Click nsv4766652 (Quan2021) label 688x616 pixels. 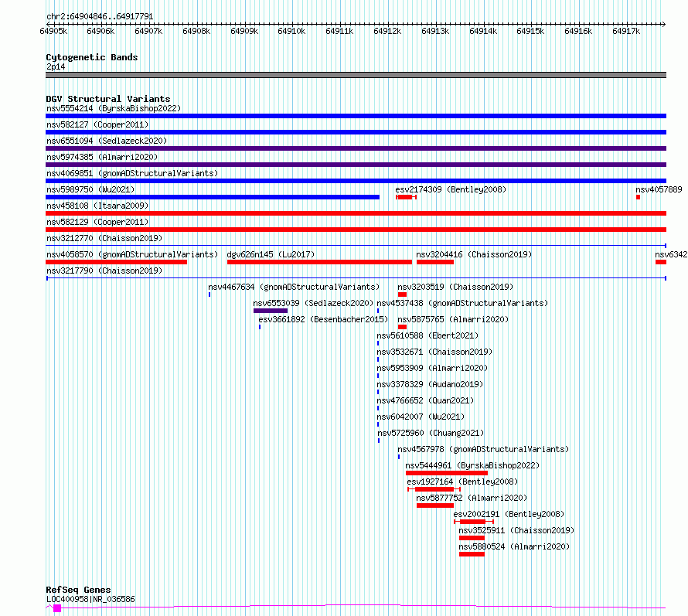pyautogui.click(x=425, y=400)
